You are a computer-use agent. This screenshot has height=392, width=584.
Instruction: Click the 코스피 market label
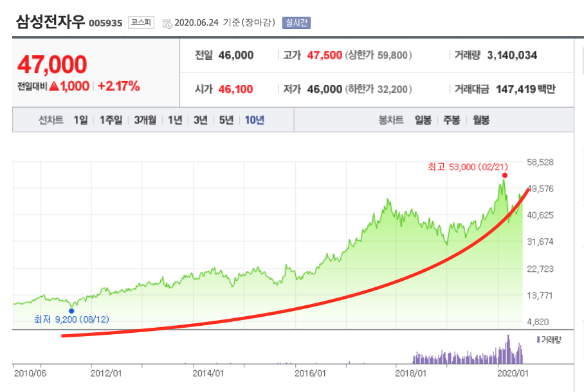(141, 22)
